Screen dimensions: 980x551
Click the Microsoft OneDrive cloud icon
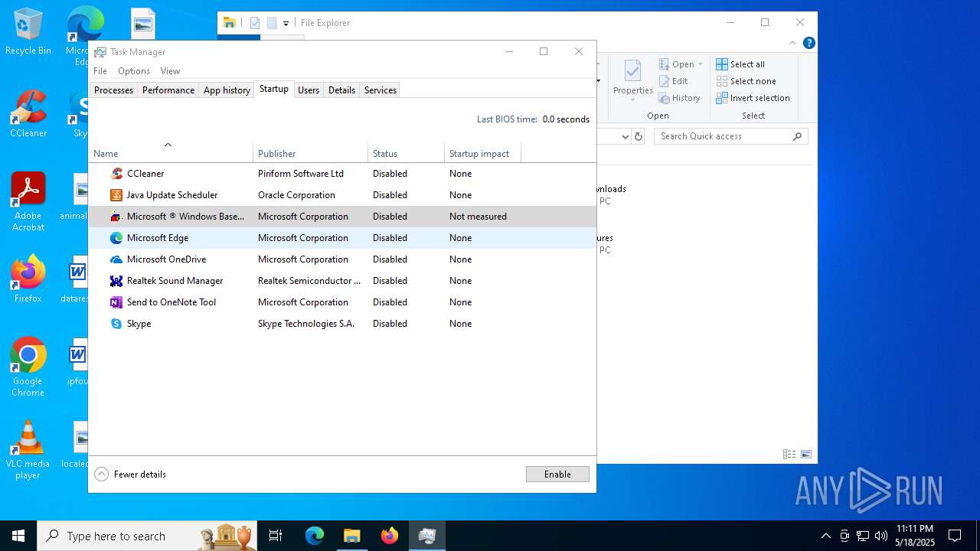pos(116,259)
